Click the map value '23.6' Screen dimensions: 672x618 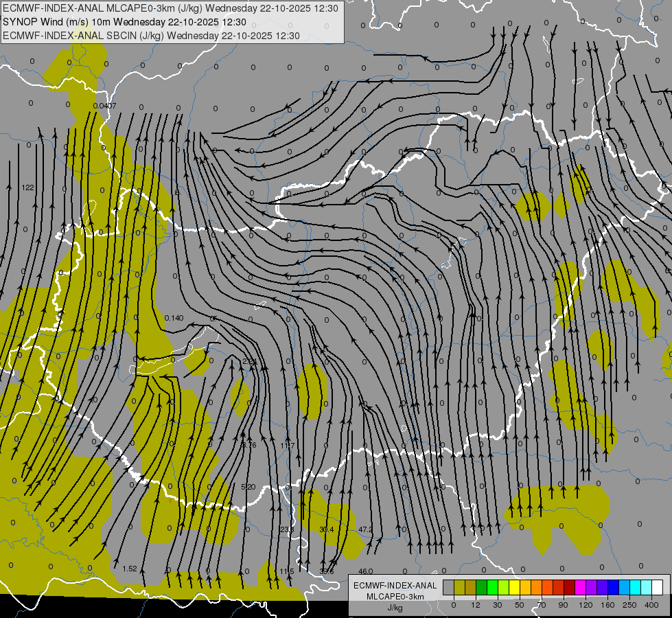pos(287,529)
